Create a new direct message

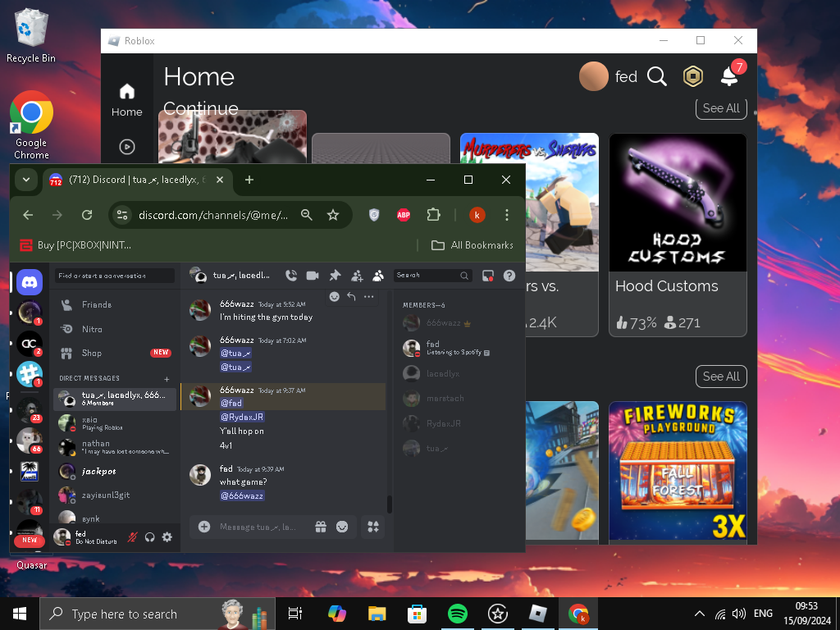point(167,379)
